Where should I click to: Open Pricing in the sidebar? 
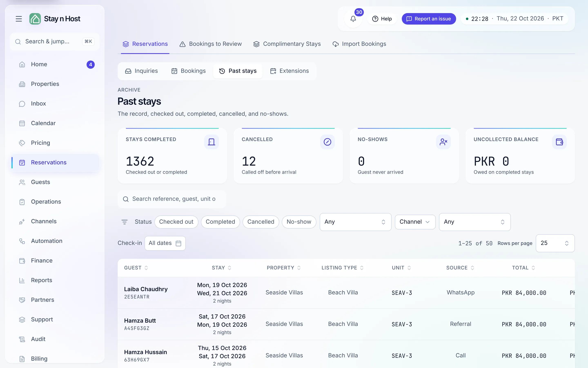pos(55,143)
